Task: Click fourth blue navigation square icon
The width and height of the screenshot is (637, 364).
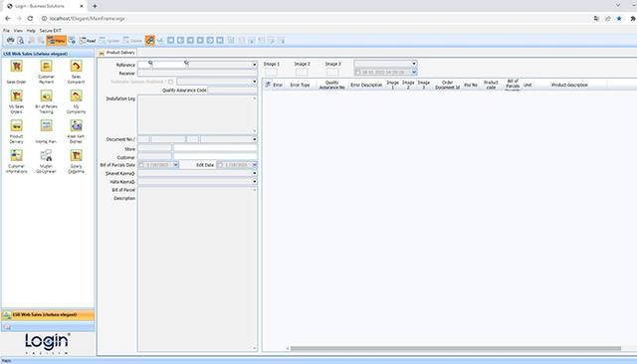Action: (200, 40)
